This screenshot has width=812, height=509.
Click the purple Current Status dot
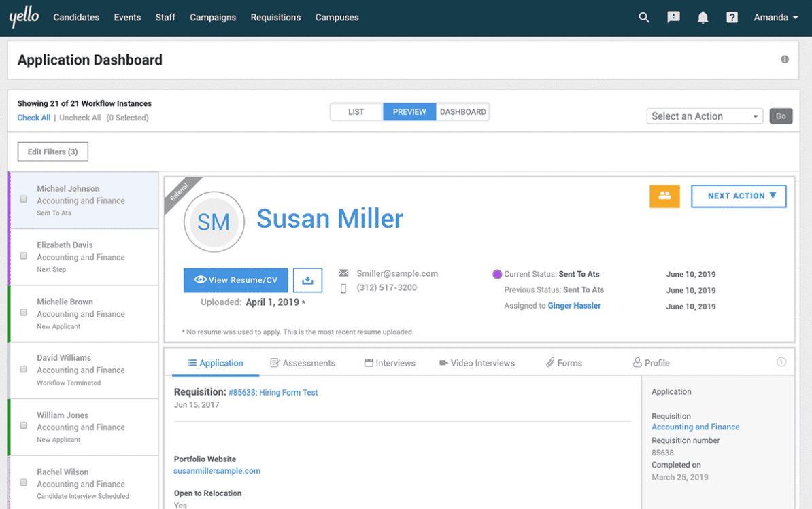point(497,274)
